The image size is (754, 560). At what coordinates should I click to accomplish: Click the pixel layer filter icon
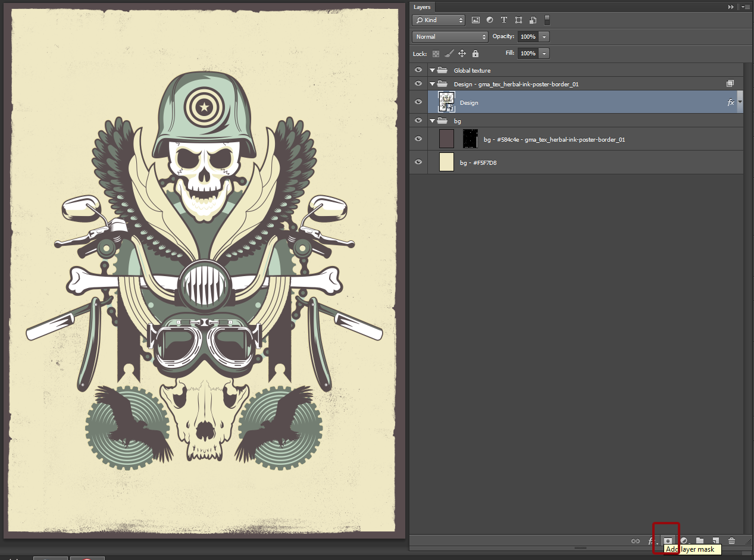click(475, 20)
